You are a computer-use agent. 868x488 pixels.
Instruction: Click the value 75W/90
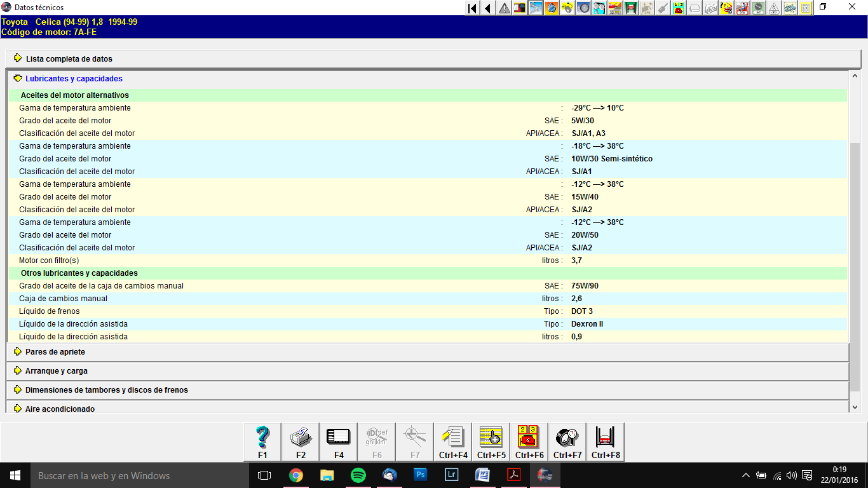click(585, 286)
